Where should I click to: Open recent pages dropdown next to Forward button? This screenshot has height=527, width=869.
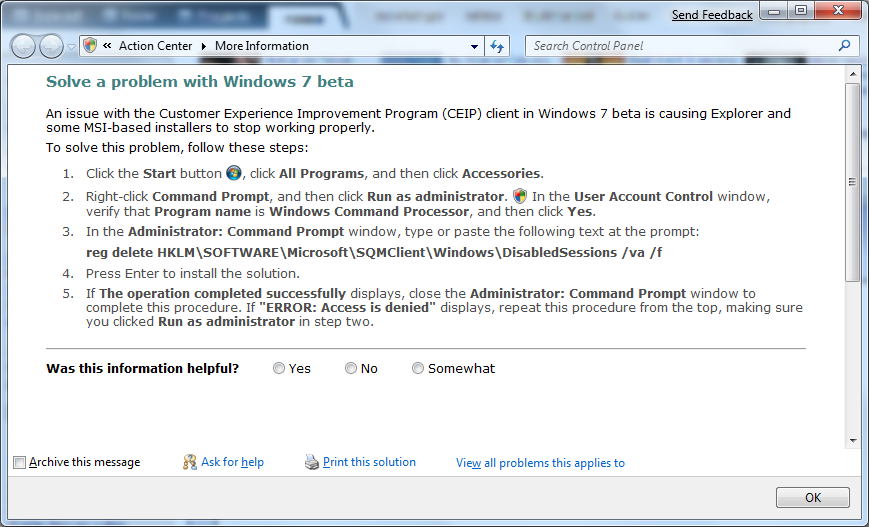(x=71, y=47)
